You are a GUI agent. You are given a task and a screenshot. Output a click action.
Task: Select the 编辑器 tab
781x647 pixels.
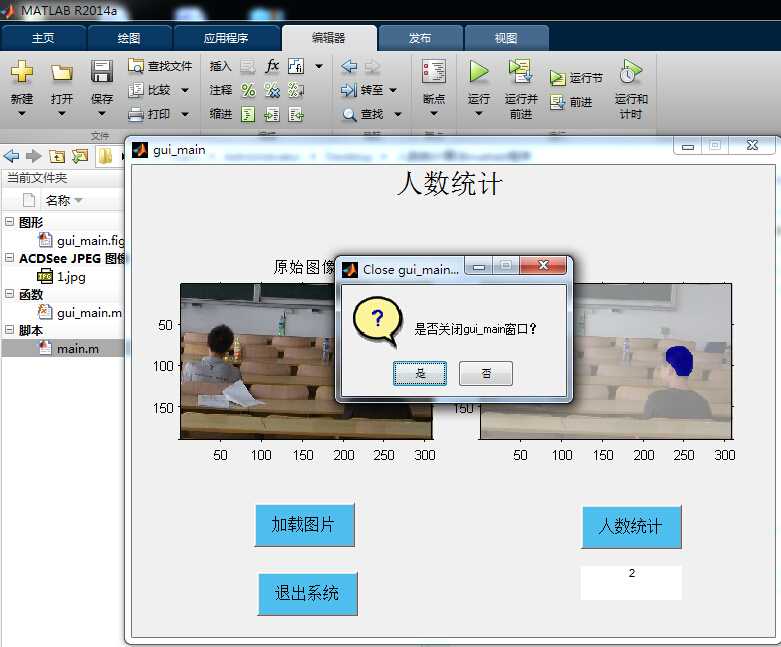tap(329, 38)
